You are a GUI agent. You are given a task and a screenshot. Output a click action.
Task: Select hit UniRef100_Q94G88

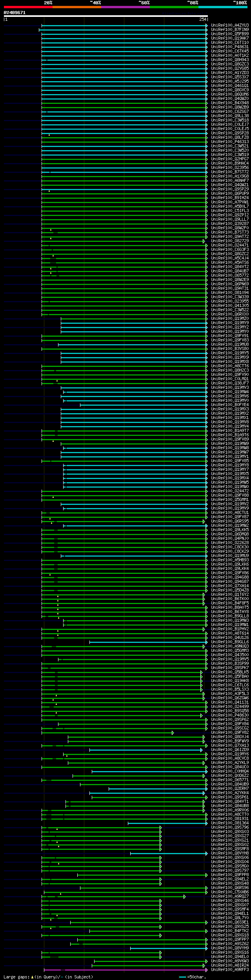230,577
